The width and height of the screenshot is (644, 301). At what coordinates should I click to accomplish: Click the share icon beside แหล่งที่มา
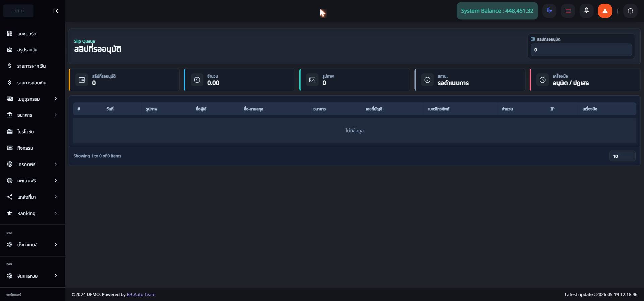tap(10, 197)
